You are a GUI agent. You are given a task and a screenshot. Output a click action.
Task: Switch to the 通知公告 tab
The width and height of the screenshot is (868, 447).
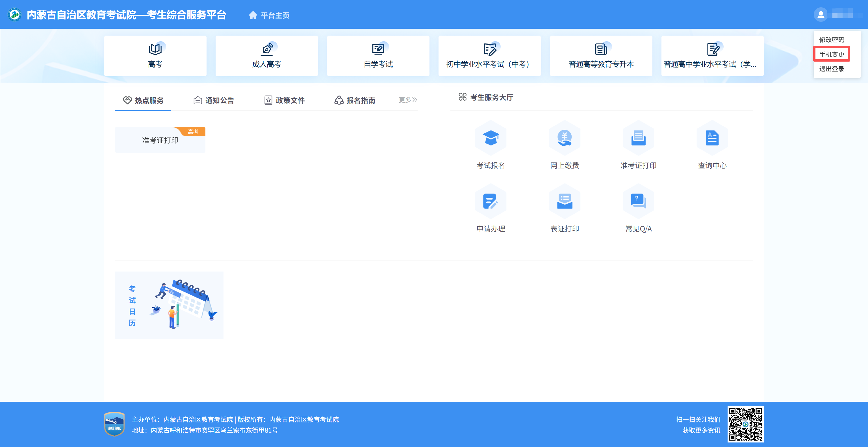coord(214,100)
